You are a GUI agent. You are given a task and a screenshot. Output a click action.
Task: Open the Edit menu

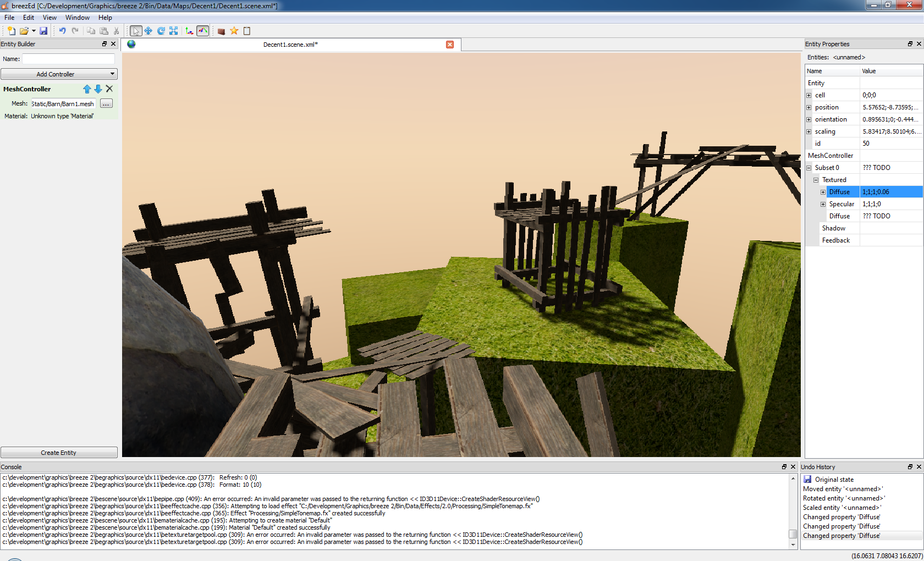(x=29, y=18)
